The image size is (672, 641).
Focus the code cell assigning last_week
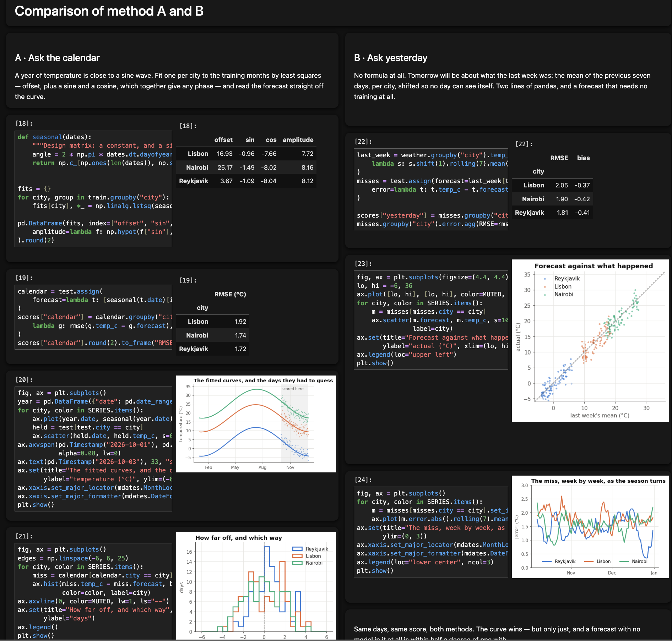click(x=431, y=190)
